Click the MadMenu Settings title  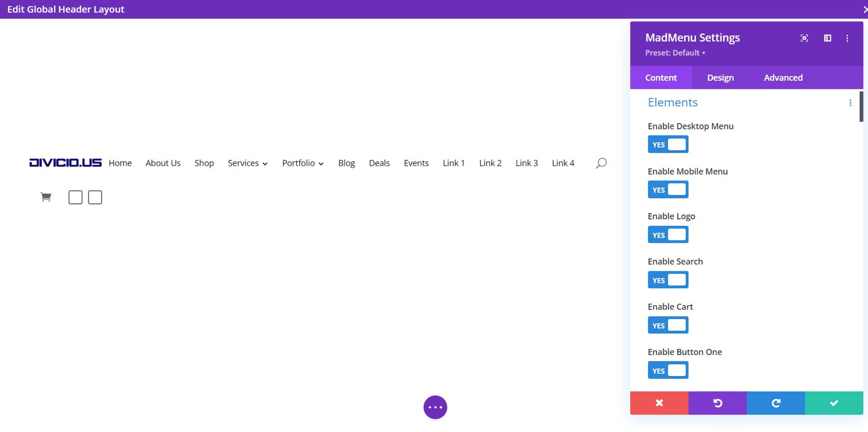click(x=692, y=38)
